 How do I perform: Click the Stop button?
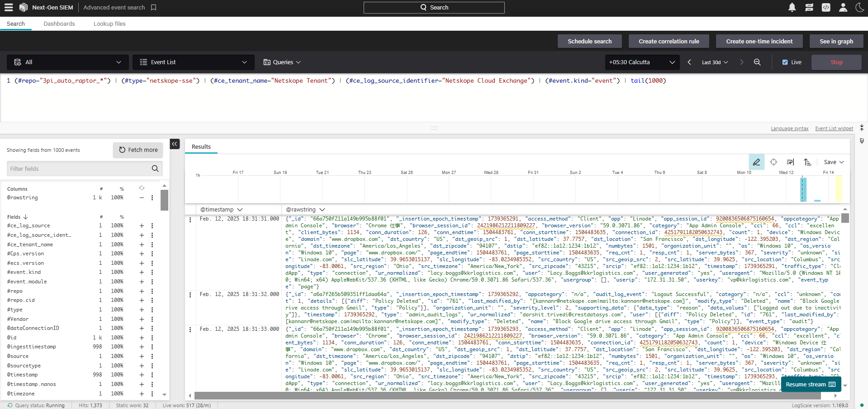[x=836, y=62]
